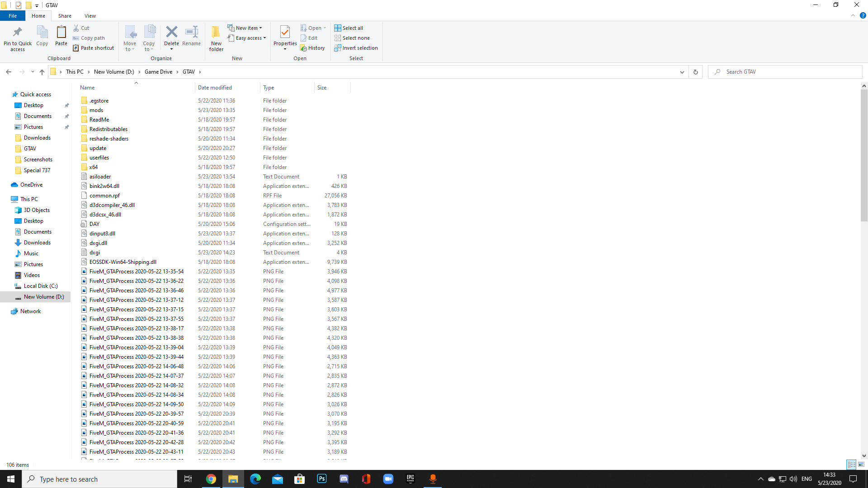
Task: Switch to details view toggle
Action: (x=851, y=465)
